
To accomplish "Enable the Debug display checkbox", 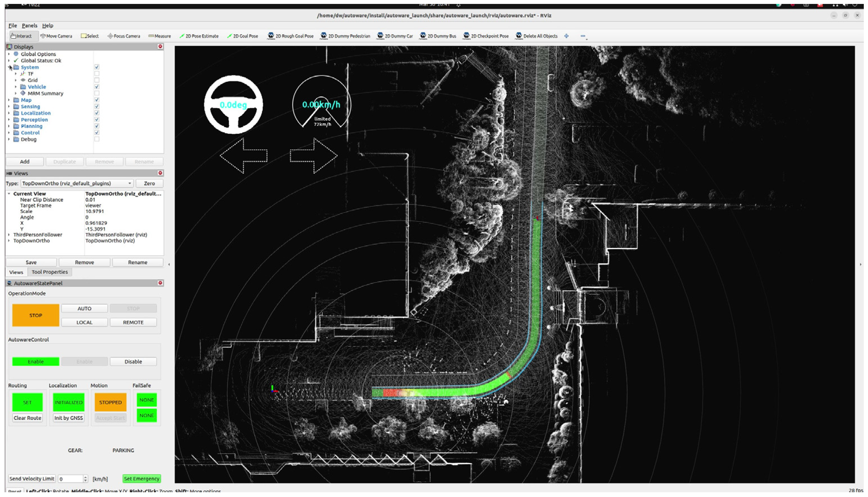I will 97,139.
